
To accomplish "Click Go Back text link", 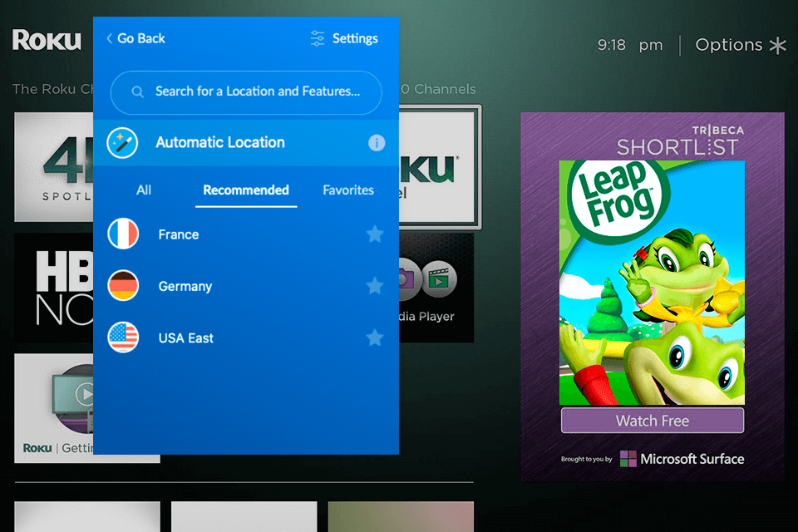I will coord(141,39).
